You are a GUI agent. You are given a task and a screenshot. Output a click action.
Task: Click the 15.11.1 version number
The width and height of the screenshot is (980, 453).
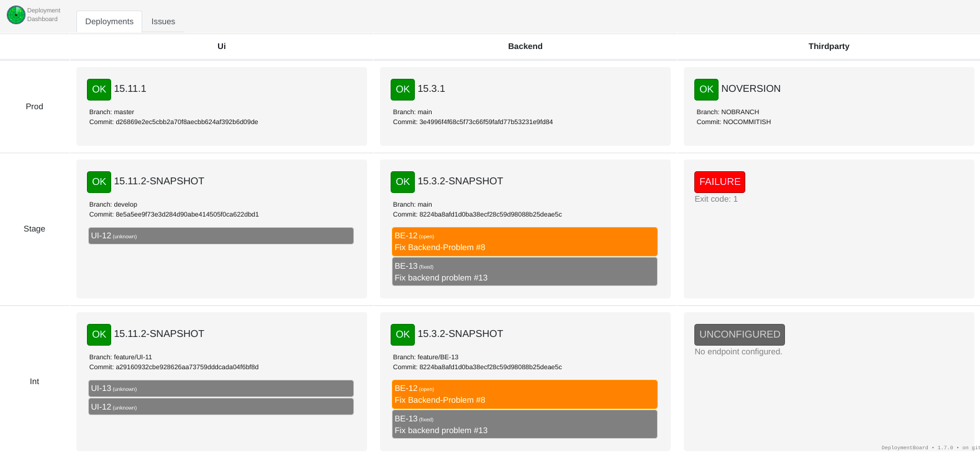pyautogui.click(x=130, y=89)
